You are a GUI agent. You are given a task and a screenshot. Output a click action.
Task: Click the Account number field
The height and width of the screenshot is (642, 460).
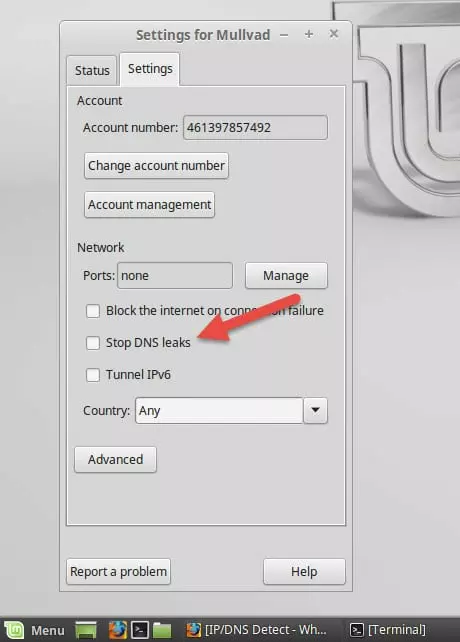[255, 127]
